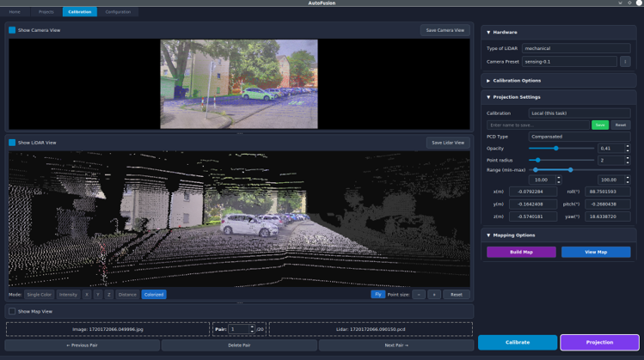Select Y axis coloring mode

98,295
